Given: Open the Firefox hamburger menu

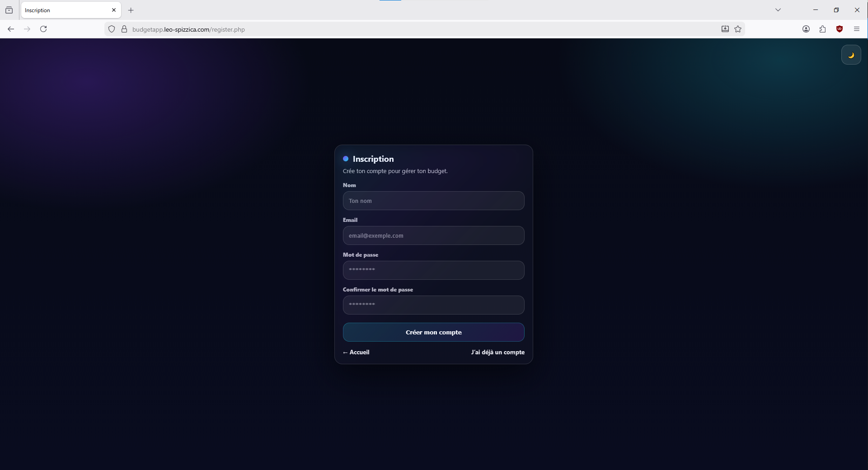Looking at the screenshot, I should [857, 29].
